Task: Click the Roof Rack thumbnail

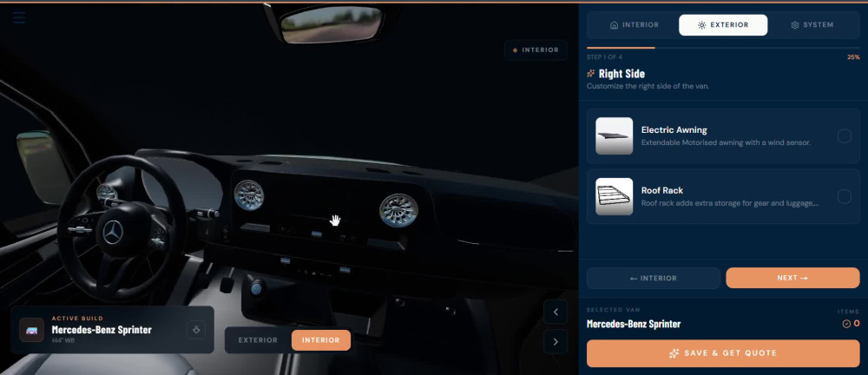Action: [x=614, y=196]
